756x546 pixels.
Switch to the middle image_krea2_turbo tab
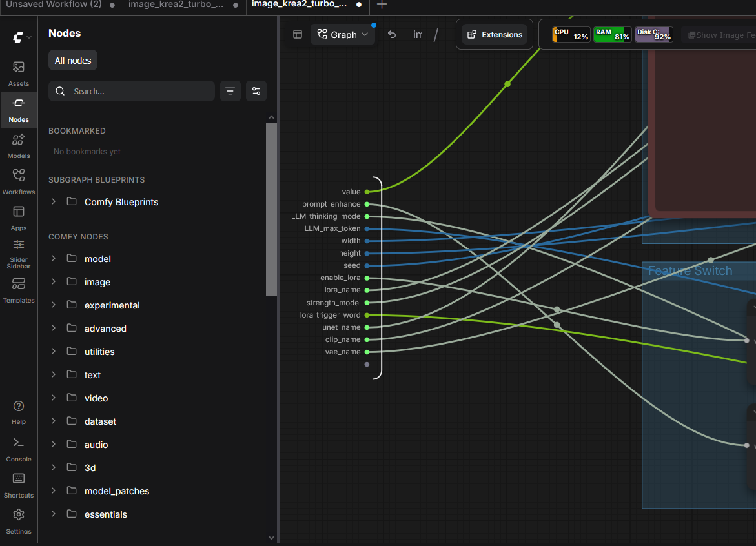tap(184, 6)
